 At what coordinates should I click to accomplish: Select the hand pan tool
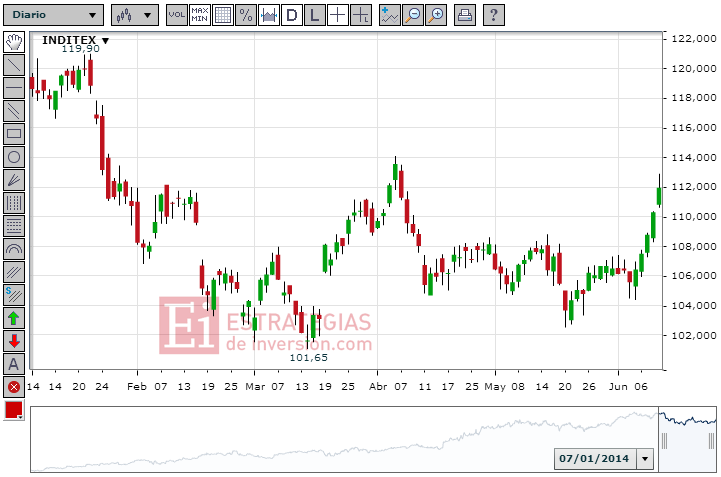coord(14,42)
